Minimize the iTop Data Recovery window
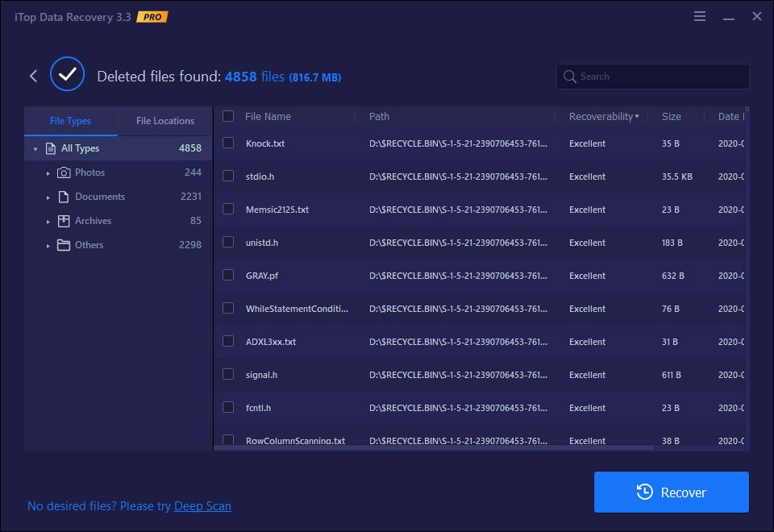The height and width of the screenshot is (532, 774). click(729, 19)
